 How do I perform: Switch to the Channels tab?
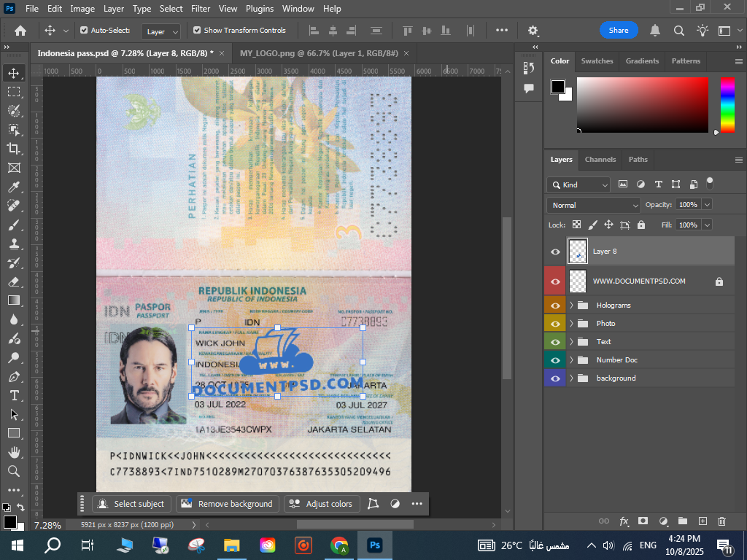[x=600, y=160]
